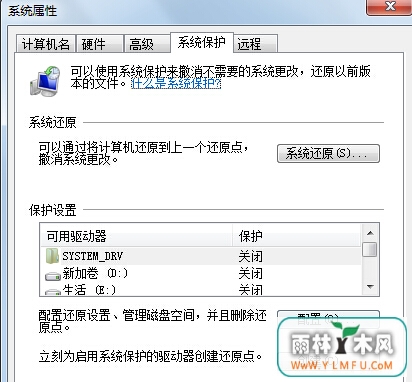
Task: Select the 系统保护 tab
Action: (x=202, y=42)
